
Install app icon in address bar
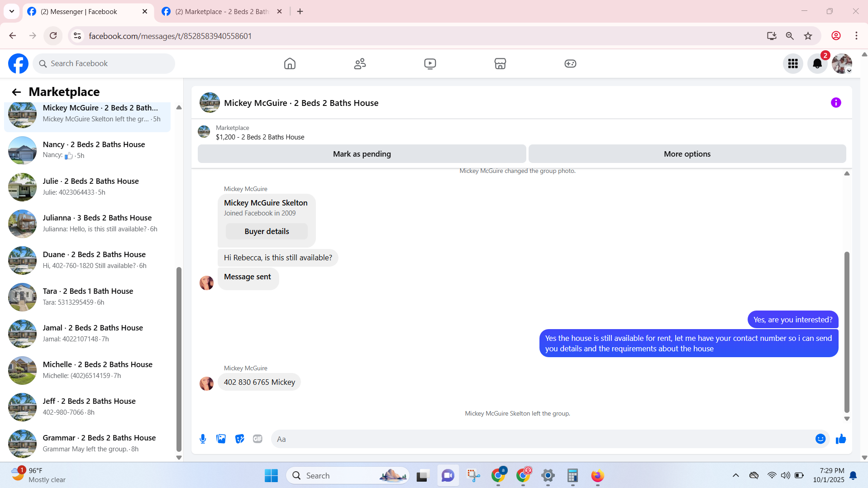coord(772,36)
